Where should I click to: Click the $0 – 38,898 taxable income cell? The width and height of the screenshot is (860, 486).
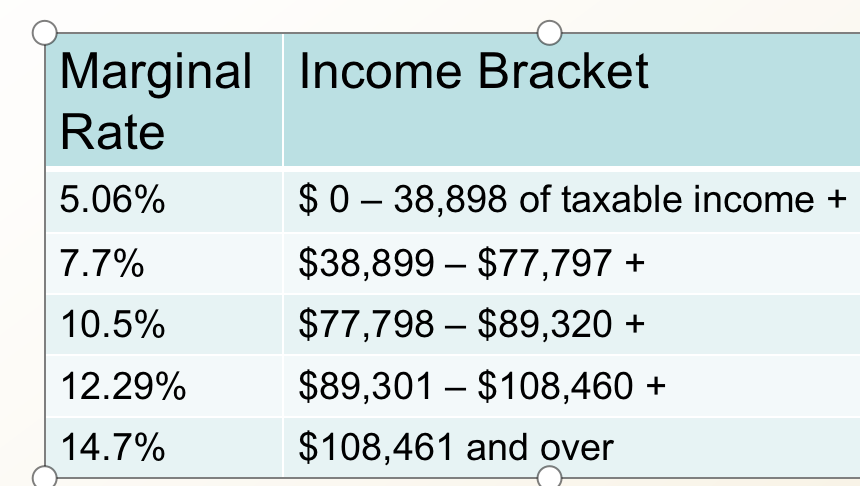pos(572,201)
